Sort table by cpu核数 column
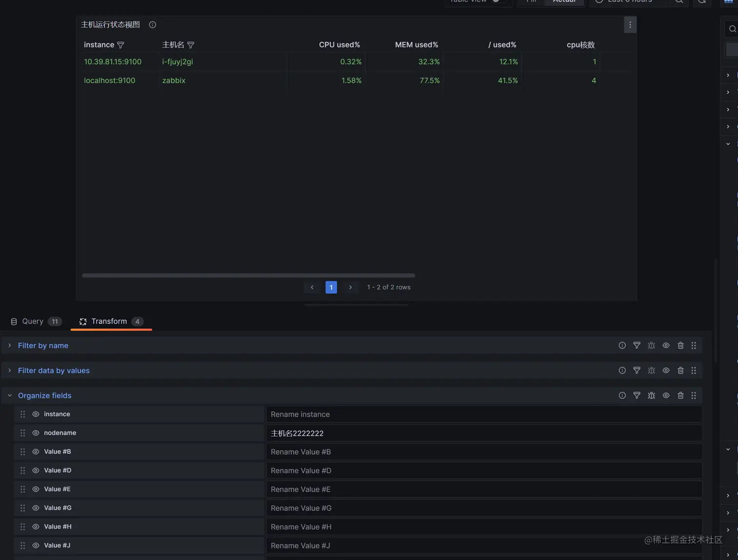This screenshot has width=738, height=560. point(580,45)
